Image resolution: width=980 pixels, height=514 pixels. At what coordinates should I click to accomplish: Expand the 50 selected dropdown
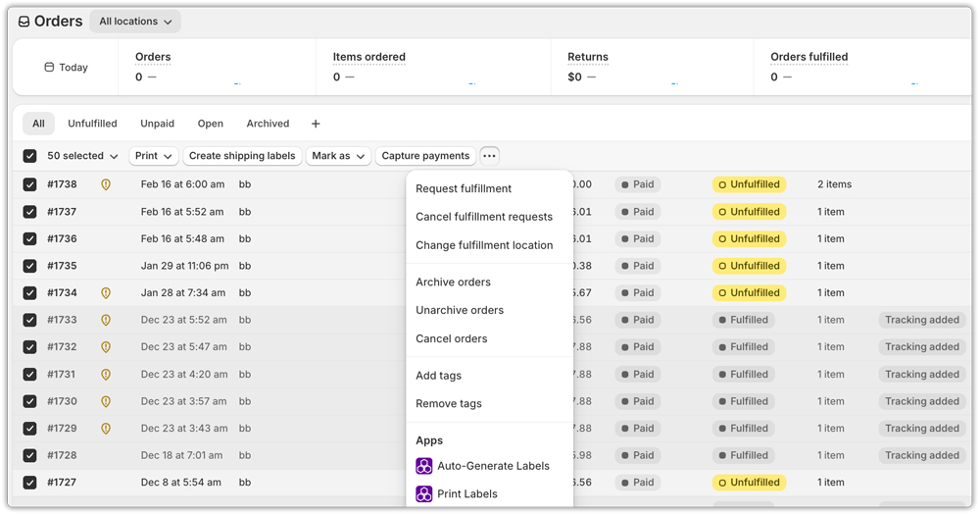[82, 156]
